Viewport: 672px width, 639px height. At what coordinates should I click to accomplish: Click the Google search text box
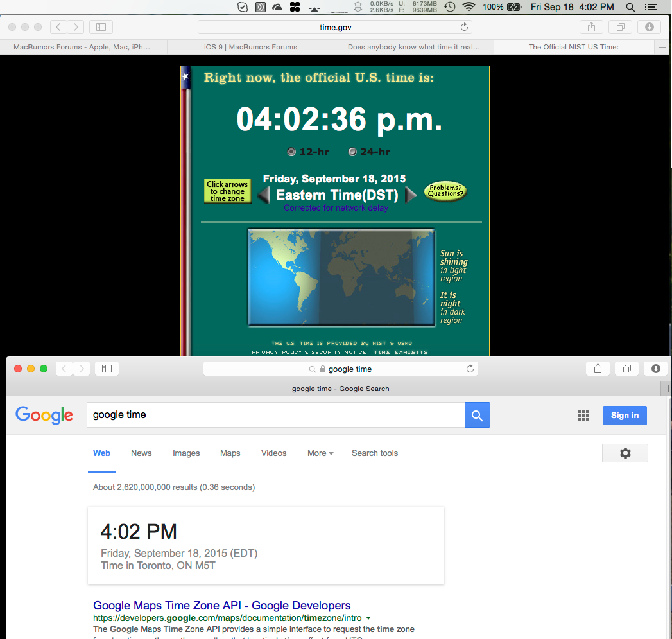(x=275, y=415)
